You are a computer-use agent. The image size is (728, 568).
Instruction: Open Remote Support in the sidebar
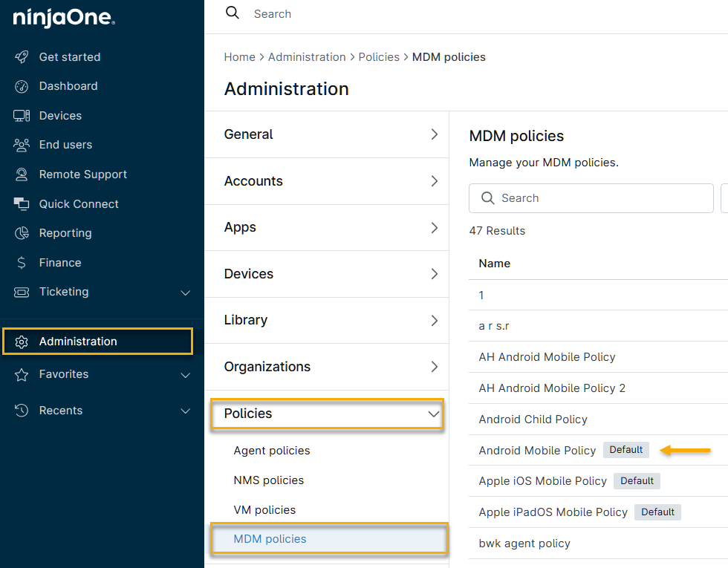82,174
